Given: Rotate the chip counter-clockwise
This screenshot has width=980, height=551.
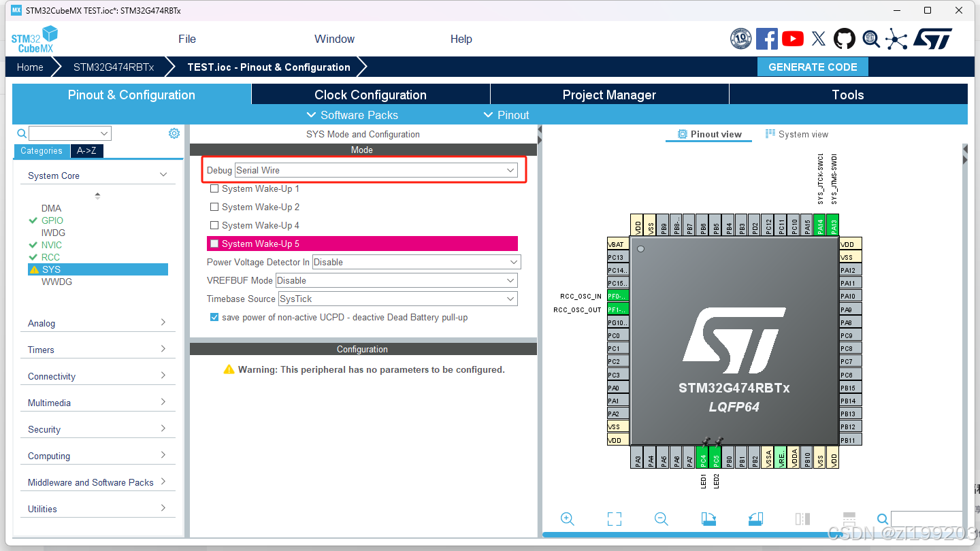Looking at the screenshot, I should (x=755, y=519).
